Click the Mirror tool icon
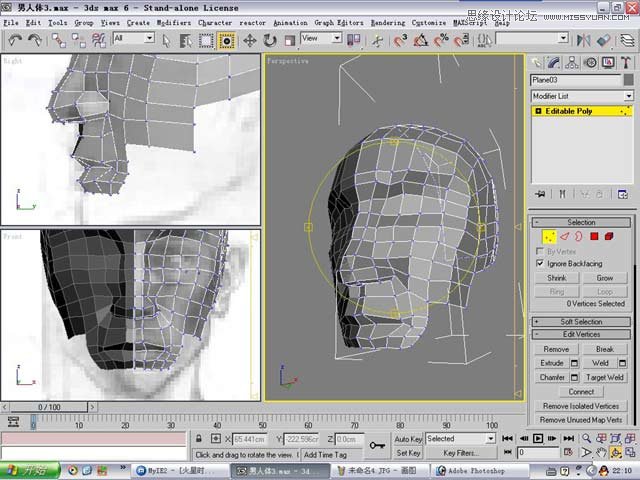Image resolution: width=640 pixels, height=480 pixels. [583, 40]
